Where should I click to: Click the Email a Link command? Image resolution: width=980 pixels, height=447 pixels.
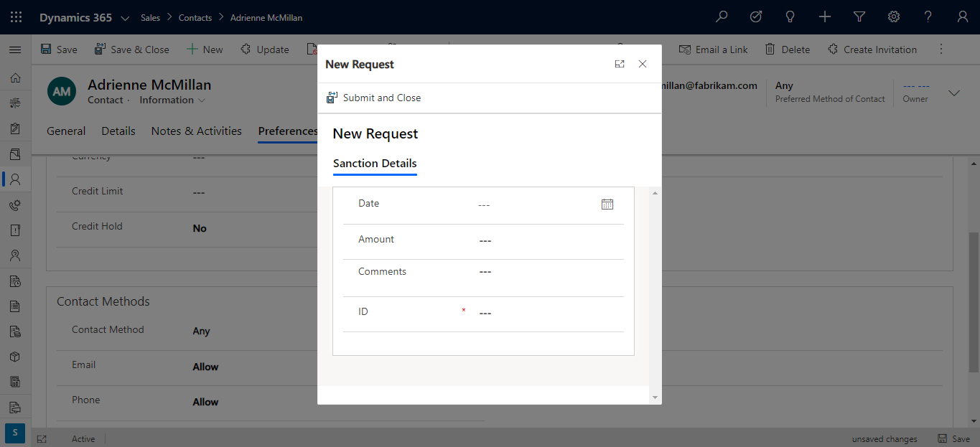click(x=713, y=49)
